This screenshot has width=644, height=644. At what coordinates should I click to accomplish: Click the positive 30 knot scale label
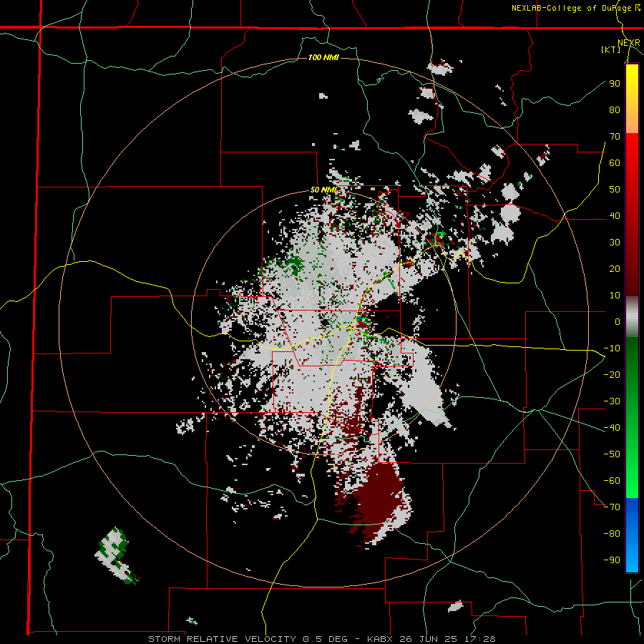tap(615, 243)
